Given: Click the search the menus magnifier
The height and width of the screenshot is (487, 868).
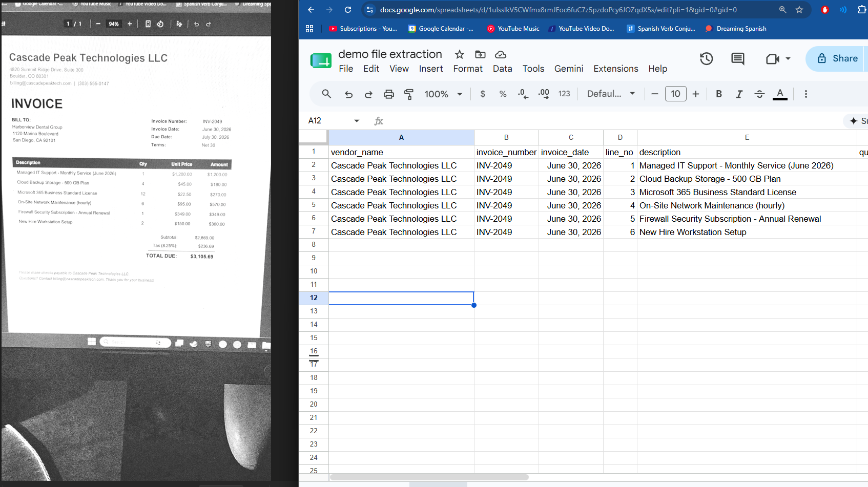Looking at the screenshot, I should click(326, 94).
